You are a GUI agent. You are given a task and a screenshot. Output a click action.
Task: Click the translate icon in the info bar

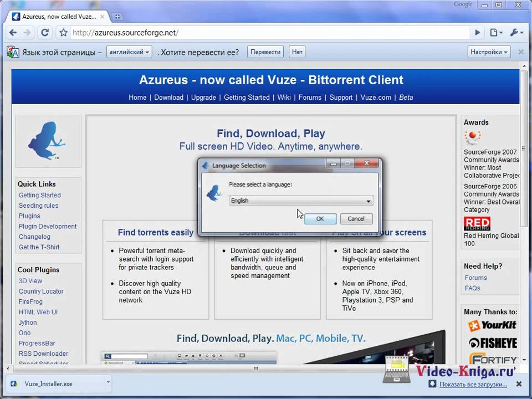tap(13, 52)
